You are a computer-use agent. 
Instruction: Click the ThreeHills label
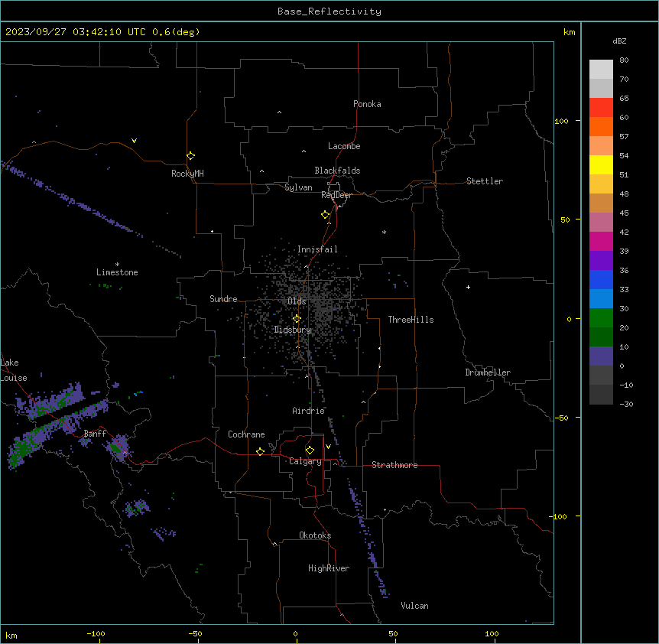411,320
